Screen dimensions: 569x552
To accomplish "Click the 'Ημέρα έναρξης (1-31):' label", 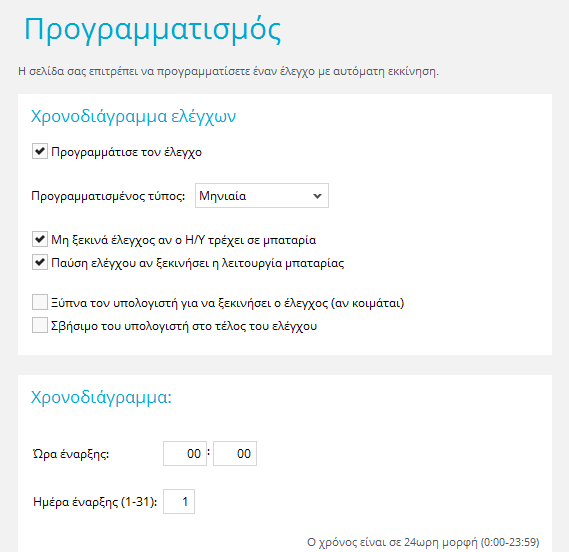I will click(x=95, y=502).
